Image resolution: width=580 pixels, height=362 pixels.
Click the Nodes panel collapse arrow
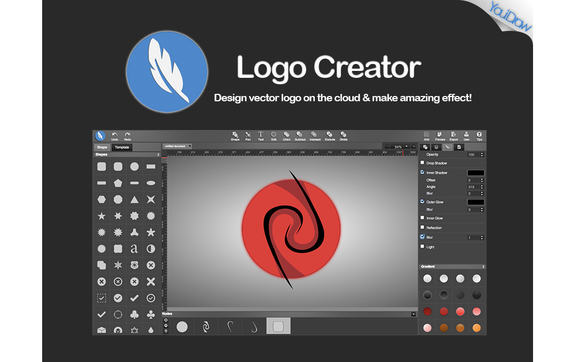[414, 314]
